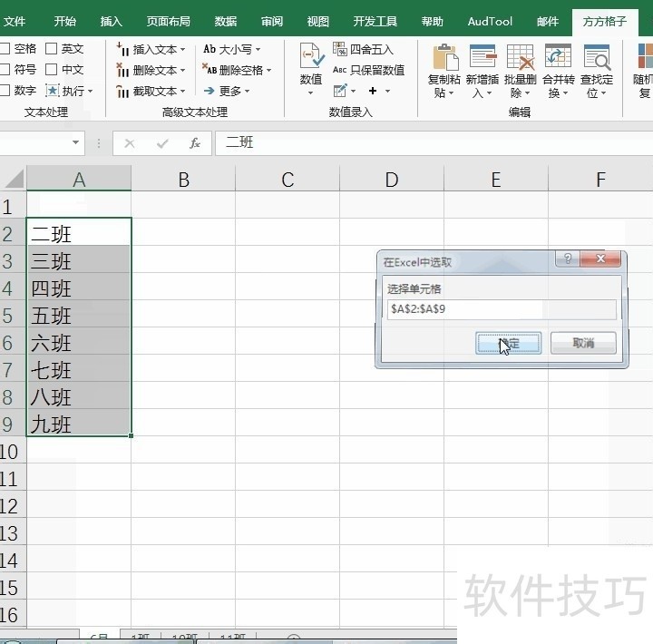Click cell containing 五班
The width and height of the screenshot is (653, 644).
79,316
